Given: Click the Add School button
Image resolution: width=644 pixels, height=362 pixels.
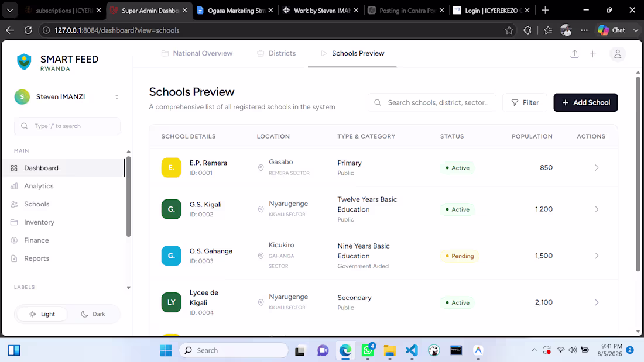Looking at the screenshot, I should tap(585, 102).
